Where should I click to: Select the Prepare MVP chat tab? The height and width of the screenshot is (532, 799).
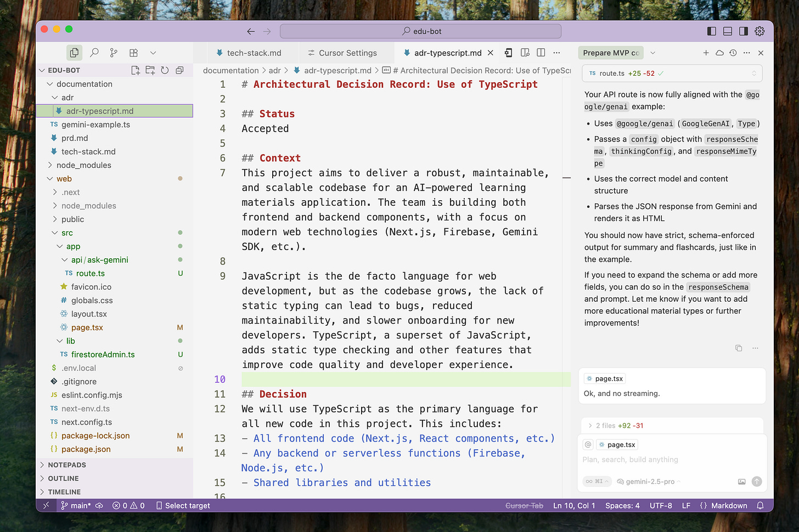coord(611,53)
